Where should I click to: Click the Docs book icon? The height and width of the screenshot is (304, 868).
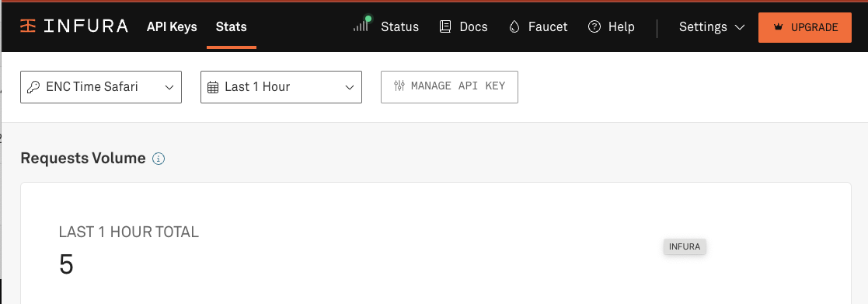(x=445, y=26)
